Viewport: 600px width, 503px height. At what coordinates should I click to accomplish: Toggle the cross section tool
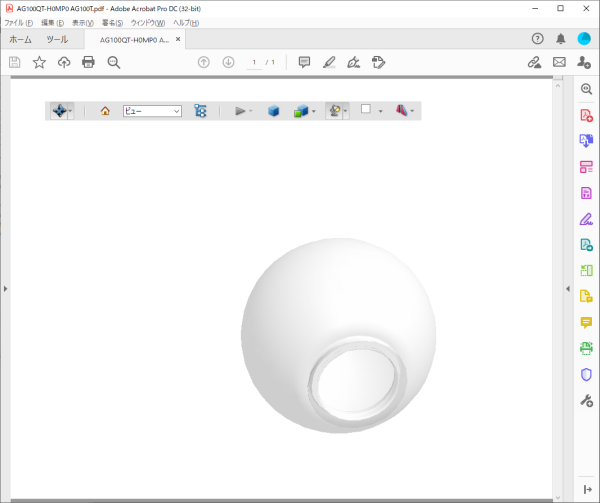click(x=399, y=111)
